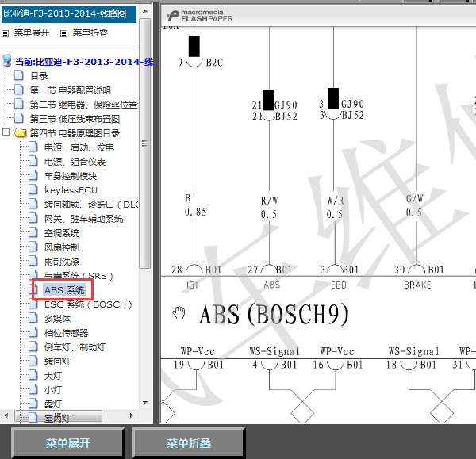This screenshot has width=476, height=459.
Task: Open 雾灯 diagram
Action: (x=53, y=404)
